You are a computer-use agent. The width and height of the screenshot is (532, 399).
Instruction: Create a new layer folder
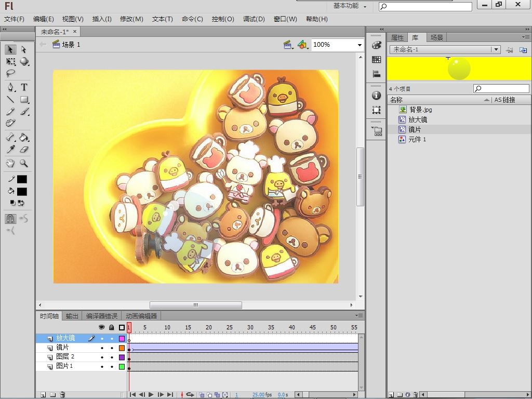[x=52, y=395]
